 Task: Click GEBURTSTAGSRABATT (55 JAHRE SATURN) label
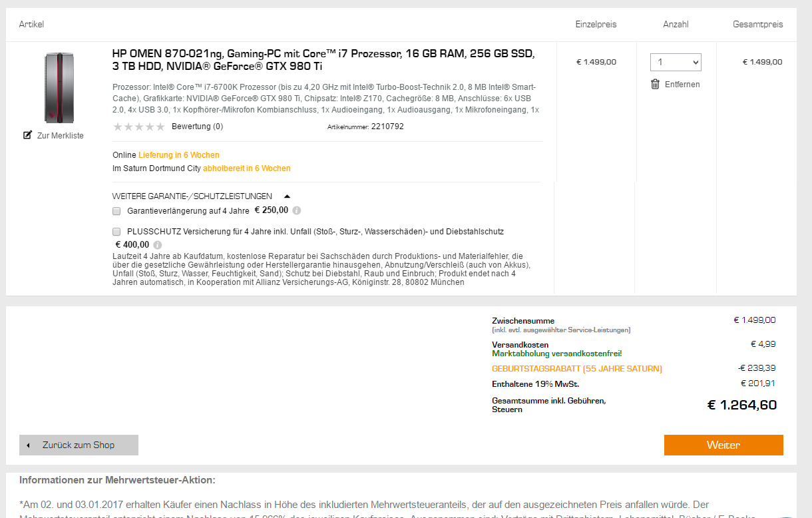point(577,369)
